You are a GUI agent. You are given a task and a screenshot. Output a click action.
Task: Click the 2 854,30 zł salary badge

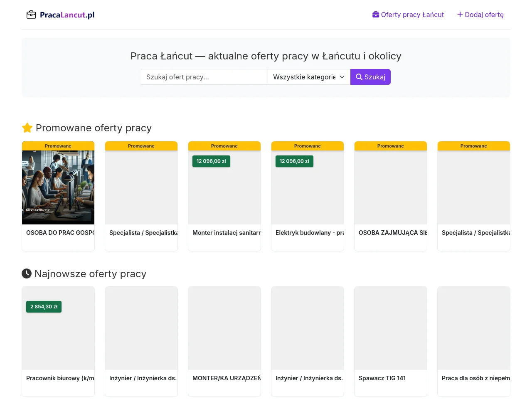pos(44,307)
